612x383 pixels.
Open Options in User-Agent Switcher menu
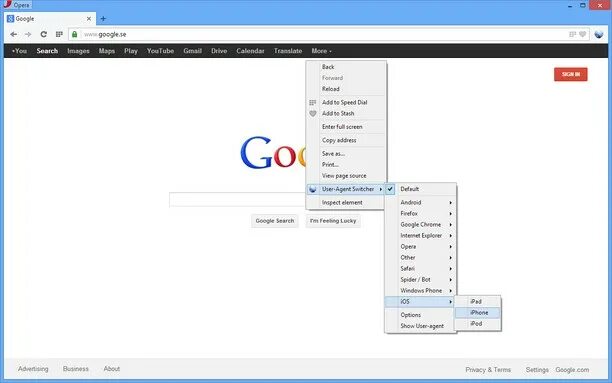pyautogui.click(x=420, y=315)
